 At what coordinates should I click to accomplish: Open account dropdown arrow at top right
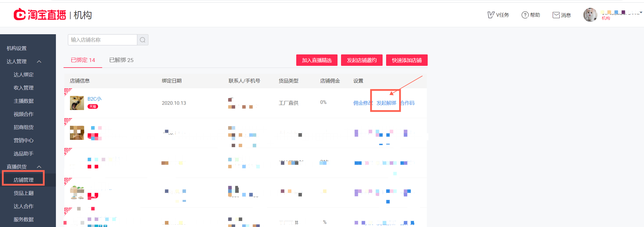pos(641,13)
